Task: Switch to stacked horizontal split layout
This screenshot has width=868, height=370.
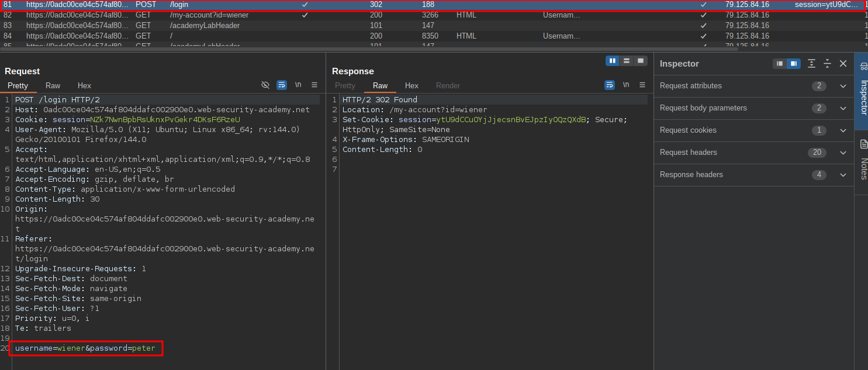Action: tap(627, 61)
